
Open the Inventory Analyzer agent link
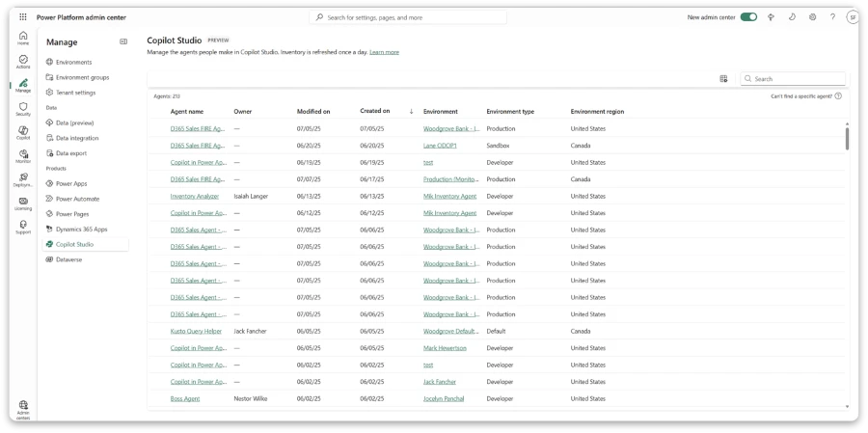195,196
